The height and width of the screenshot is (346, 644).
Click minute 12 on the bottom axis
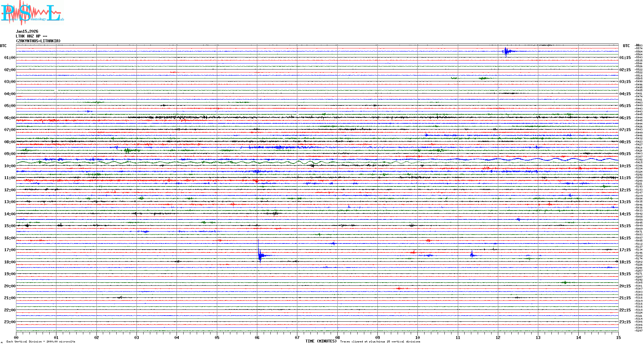point(498,337)
